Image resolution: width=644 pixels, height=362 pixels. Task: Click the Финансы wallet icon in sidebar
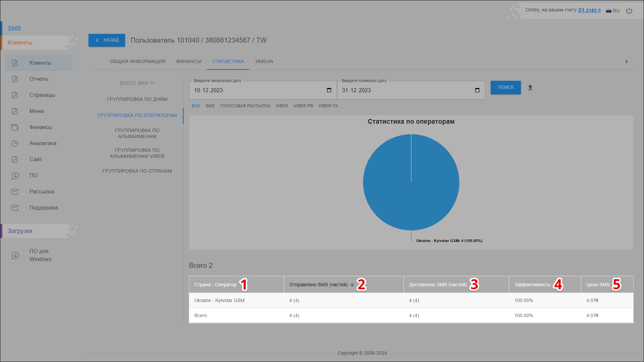[15, 127]
